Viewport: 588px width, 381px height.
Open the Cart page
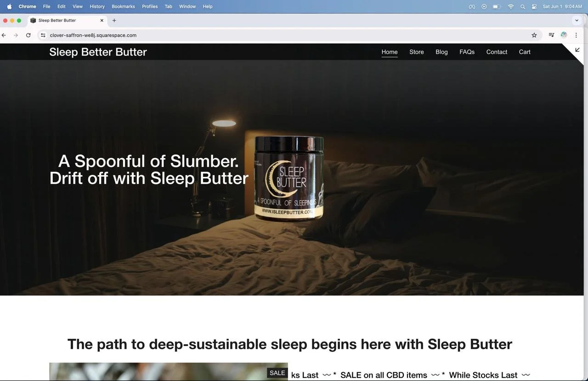pos(525,52)
